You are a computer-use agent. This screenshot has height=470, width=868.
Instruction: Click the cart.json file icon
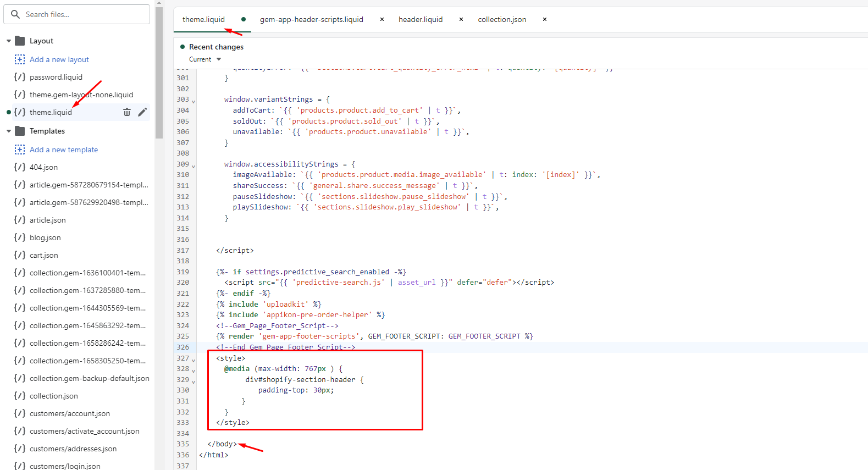coord(20,255)
